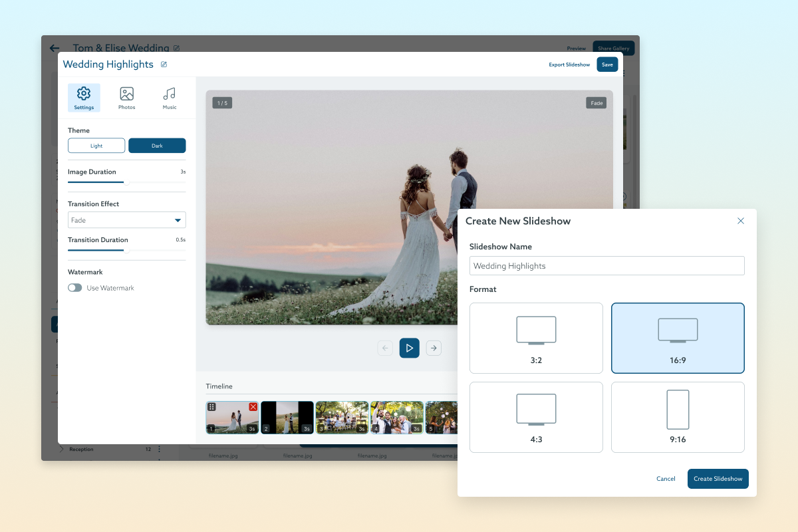This screenshot has width=798, height=532.
Task: Switch to the Settings tab
Action: (84, 97)
